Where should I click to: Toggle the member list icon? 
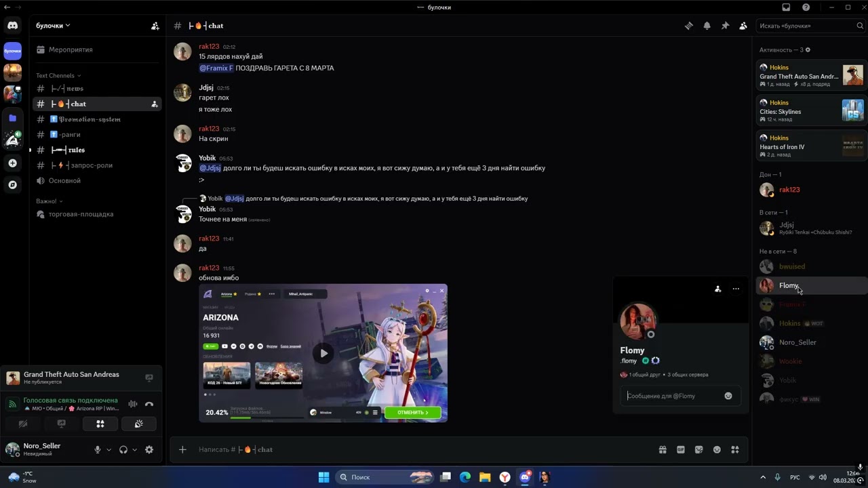(743, 26)
